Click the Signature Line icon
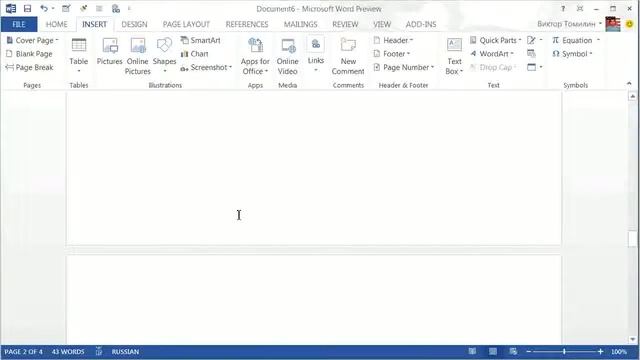The width and height of the screenshot is (640, 360). pyautogui.click(x=531, y=40)
